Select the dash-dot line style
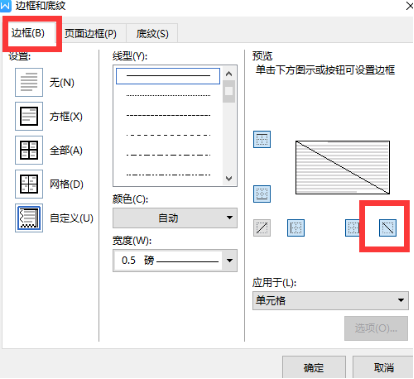The image size is (414, 379). (168, 155)
